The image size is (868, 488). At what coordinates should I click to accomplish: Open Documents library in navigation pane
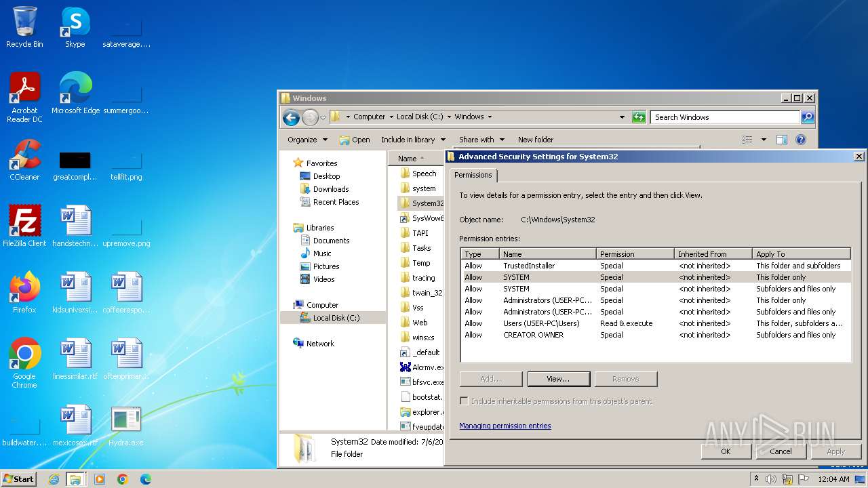pyautogui.click(x=331, y=241)
